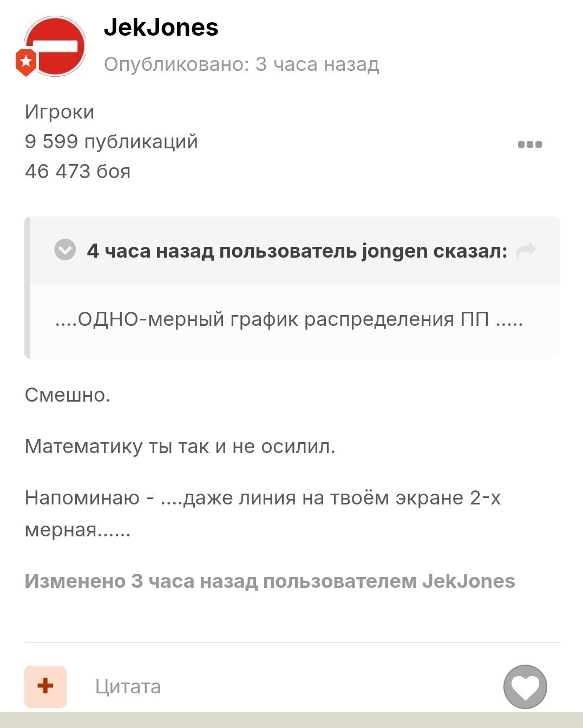Click the 'Смешно.' post text

[68, 395]
